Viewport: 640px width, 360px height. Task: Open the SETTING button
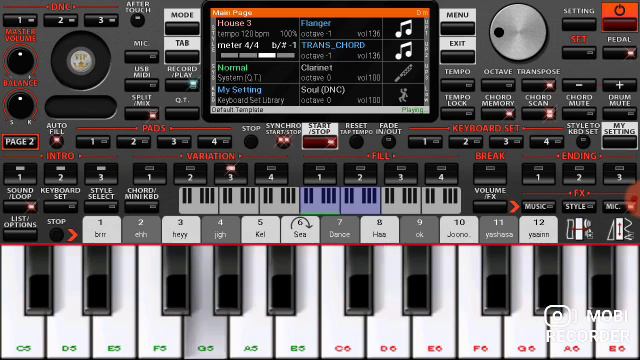[579, 24]
